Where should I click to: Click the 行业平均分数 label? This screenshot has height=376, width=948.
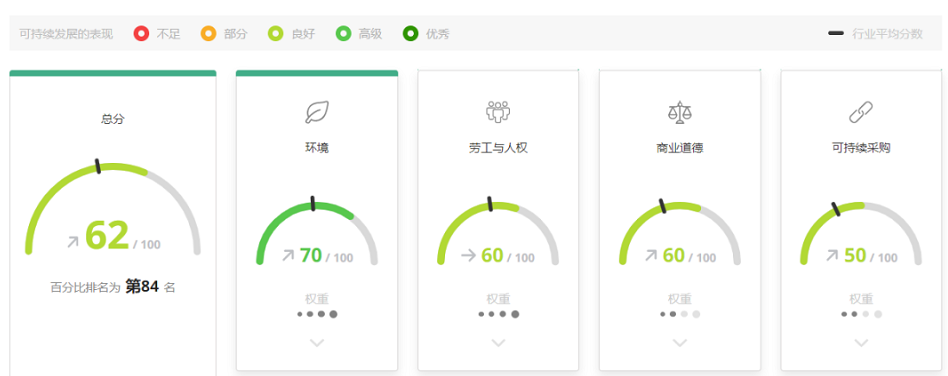click(x=887, y=34)
